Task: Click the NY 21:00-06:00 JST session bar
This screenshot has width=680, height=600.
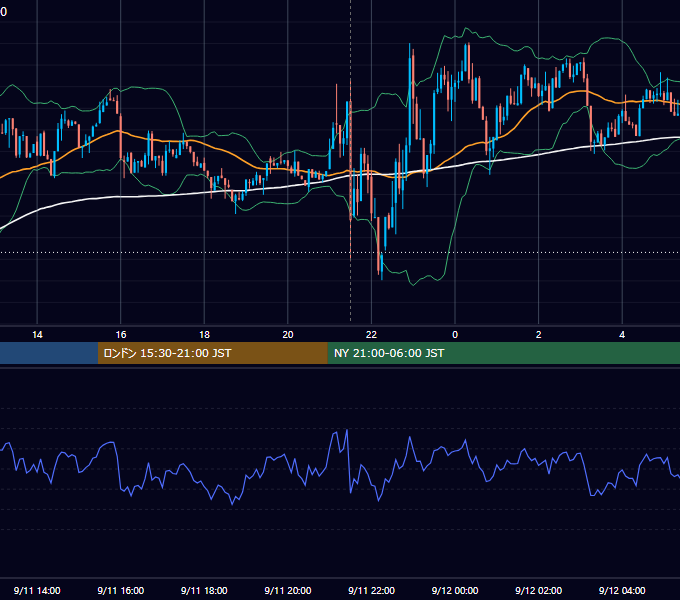Action: [503, 353]
